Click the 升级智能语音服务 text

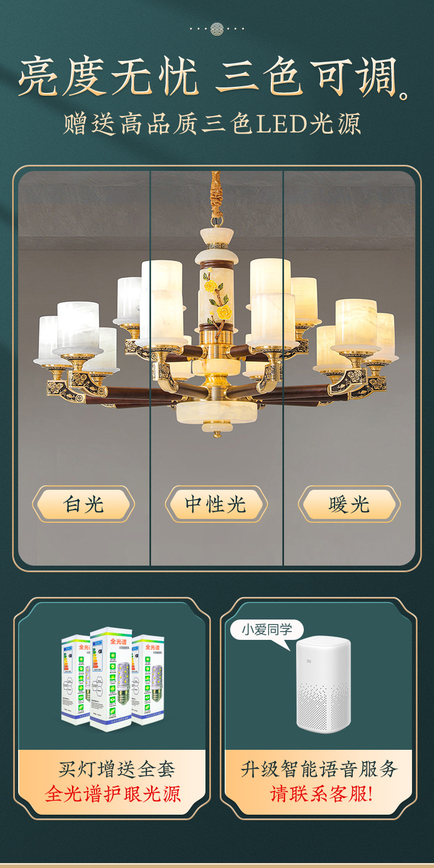319,769
